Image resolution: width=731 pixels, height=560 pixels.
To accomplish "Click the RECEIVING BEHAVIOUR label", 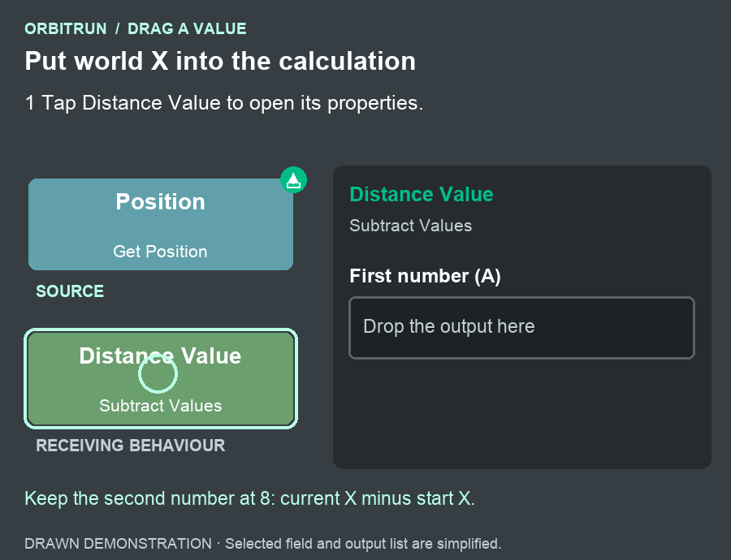I will click(131, 446).
